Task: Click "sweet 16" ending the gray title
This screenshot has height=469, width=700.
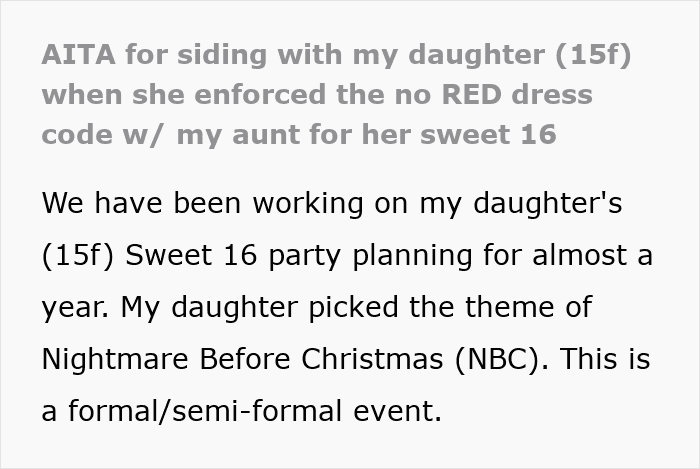Action: click(x=488, y=134)
